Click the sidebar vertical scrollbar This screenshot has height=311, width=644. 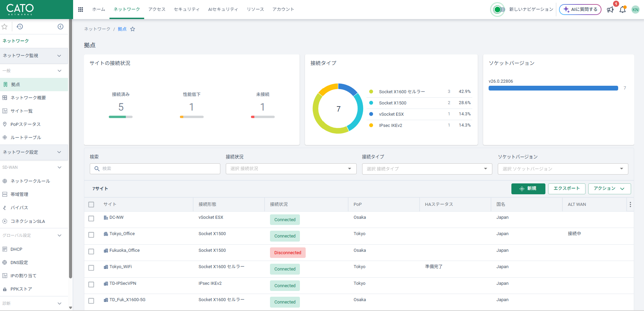pos(70,149)
